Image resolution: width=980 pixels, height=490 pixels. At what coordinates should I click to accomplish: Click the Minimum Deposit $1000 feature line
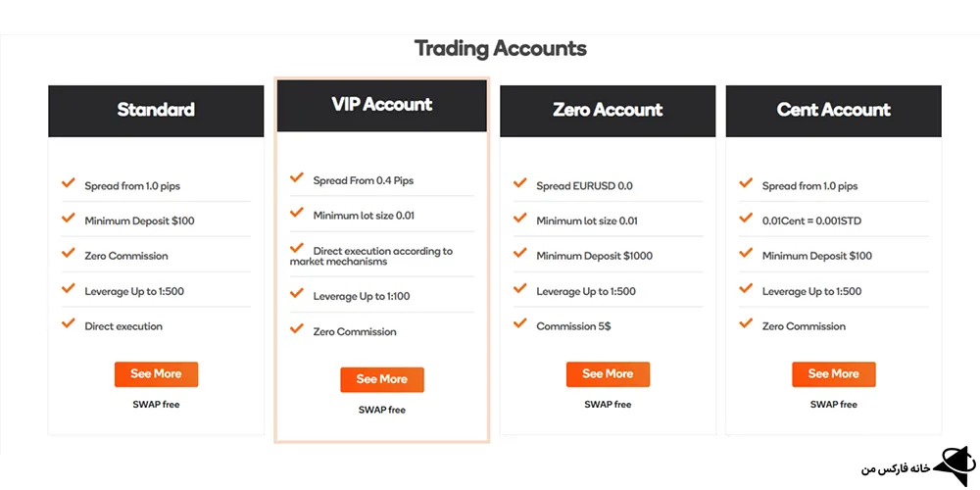pyautogui.click(x=594, y=256)
